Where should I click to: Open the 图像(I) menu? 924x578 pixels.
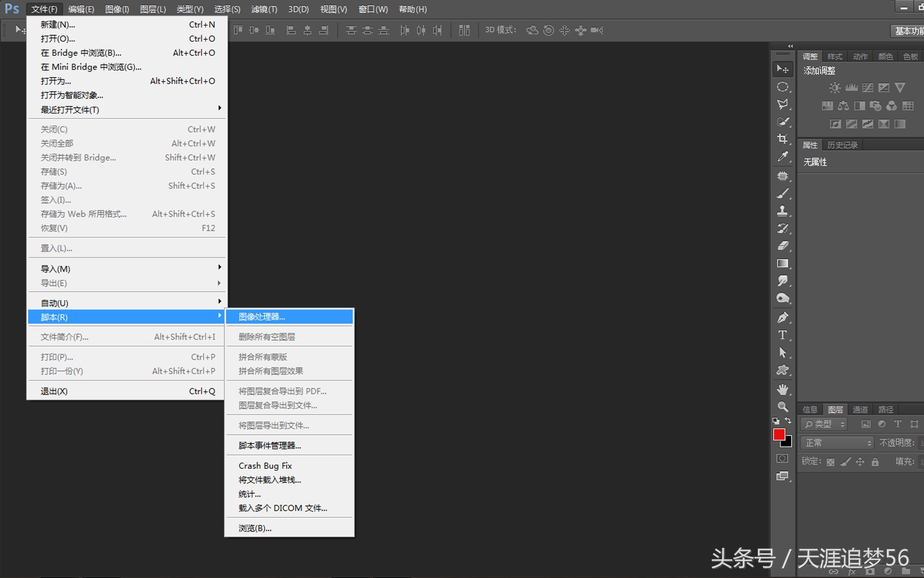[x=117, y=9]
